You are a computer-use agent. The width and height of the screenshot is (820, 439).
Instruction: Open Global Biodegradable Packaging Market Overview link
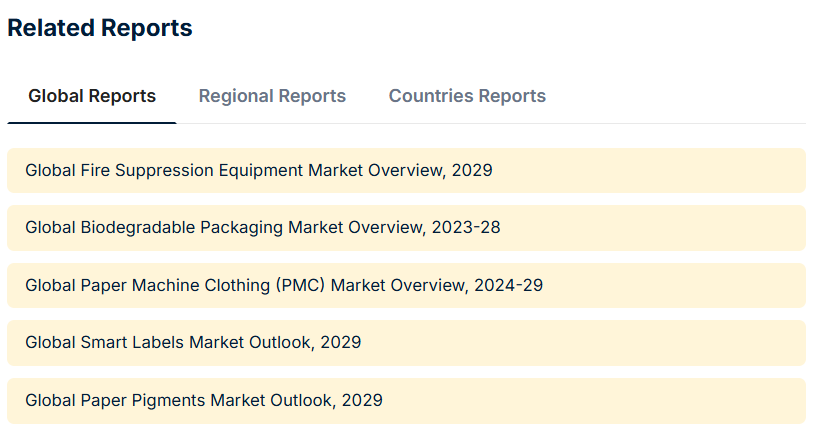tap(263, 228)
